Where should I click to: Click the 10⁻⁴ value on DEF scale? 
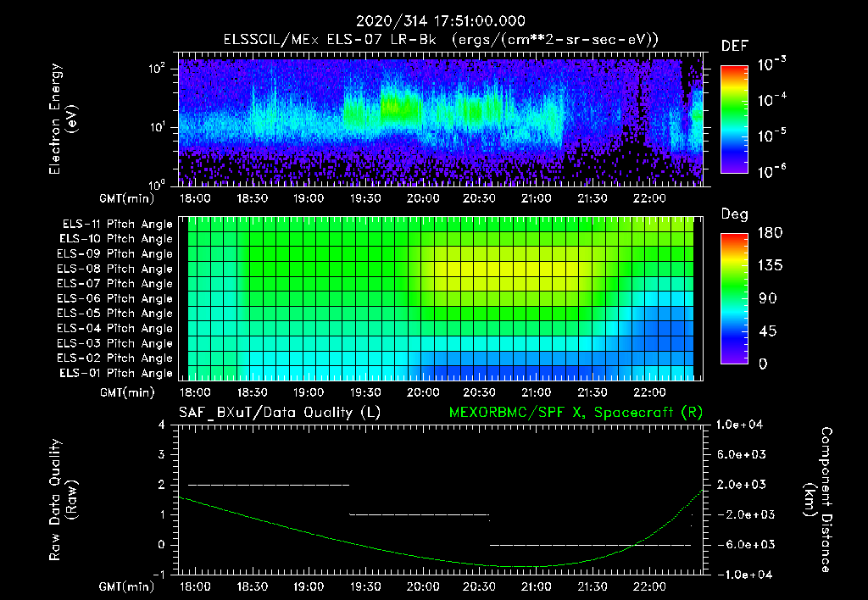click(772, 100)
